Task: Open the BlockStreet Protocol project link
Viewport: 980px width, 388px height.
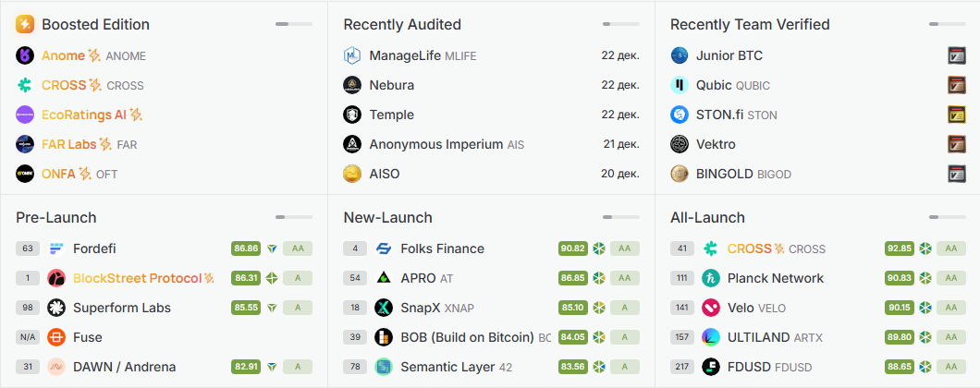Action: coord(137,278)
